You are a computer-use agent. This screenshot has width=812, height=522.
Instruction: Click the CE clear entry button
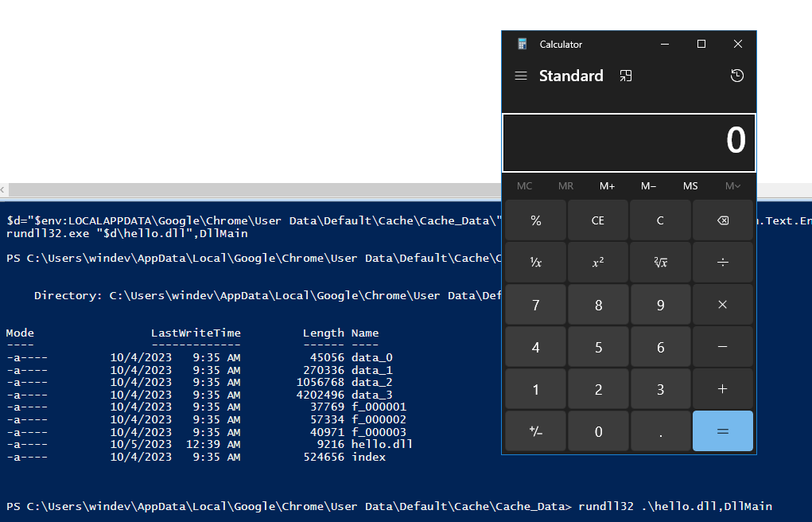[x=597, y=220]
